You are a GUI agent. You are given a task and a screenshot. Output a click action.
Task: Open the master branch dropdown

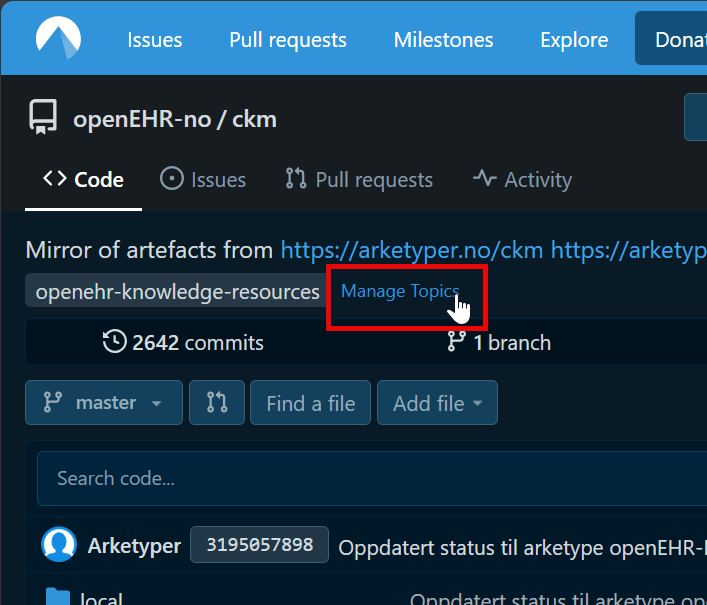104,403
